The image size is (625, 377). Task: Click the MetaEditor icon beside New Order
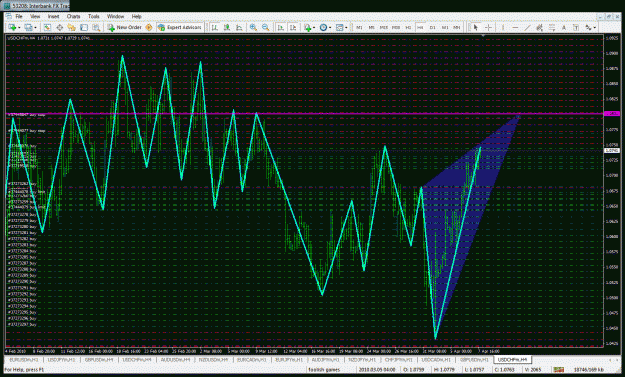[149, 27]
